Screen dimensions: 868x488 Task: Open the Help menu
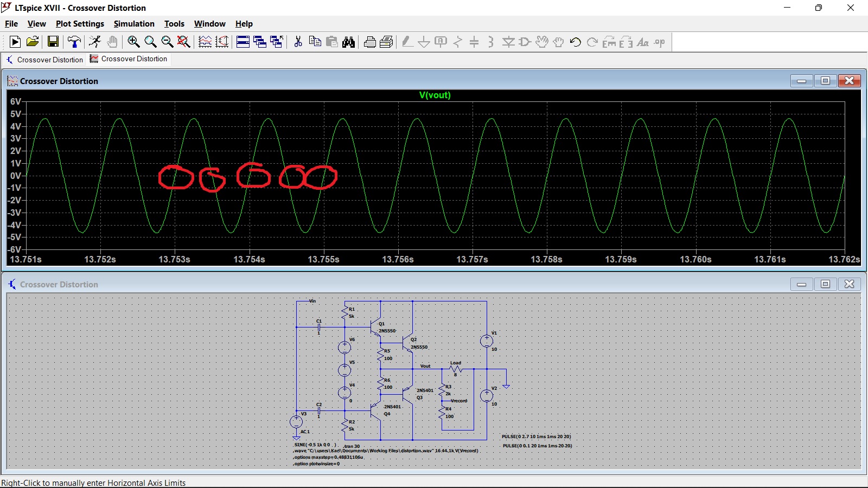[244, 24]
